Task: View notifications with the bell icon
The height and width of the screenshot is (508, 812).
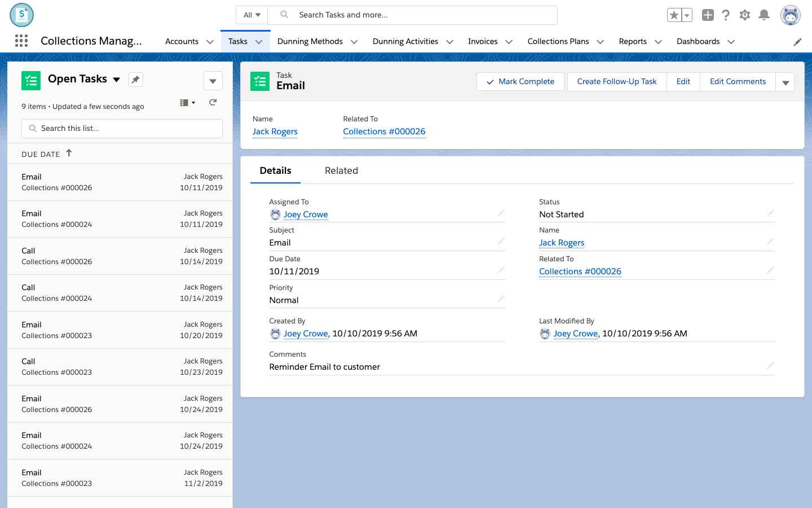Action: click(764, 15)
